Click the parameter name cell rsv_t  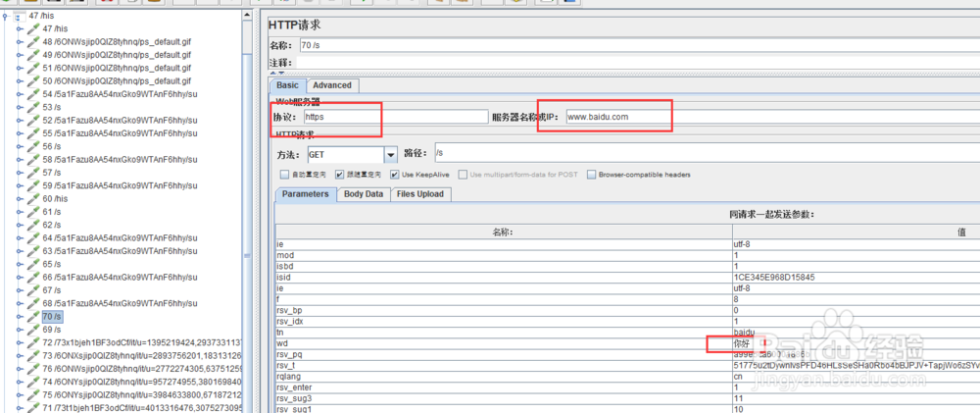504,366
